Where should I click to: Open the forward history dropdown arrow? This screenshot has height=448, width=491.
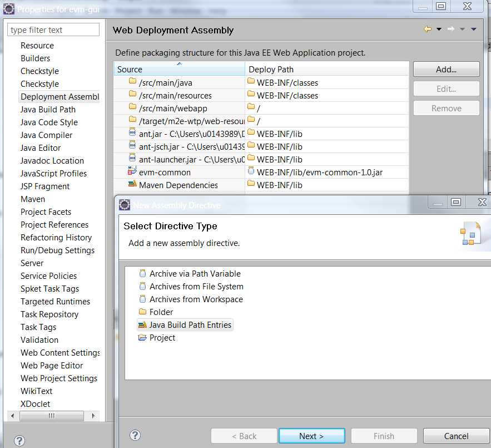(462, 29)
